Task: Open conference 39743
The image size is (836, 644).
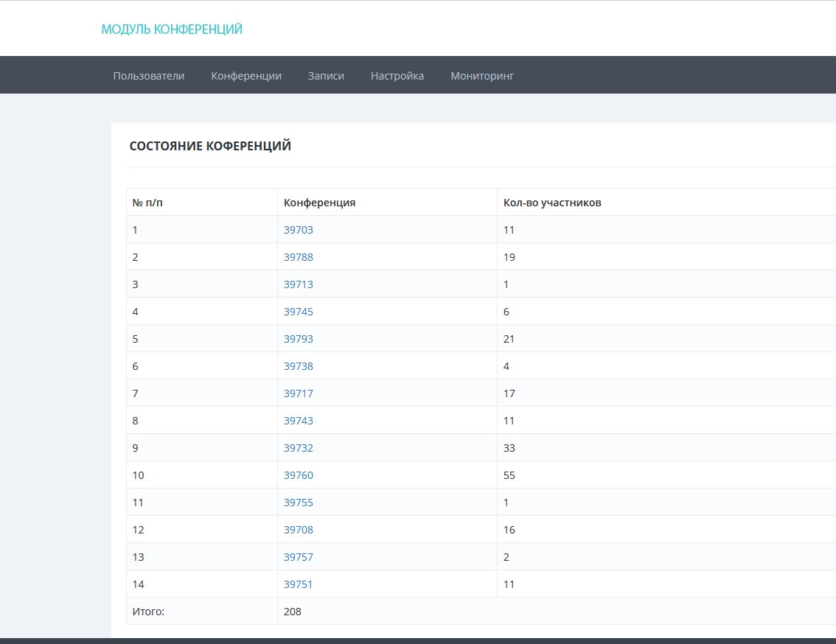Action: (298, 421)
